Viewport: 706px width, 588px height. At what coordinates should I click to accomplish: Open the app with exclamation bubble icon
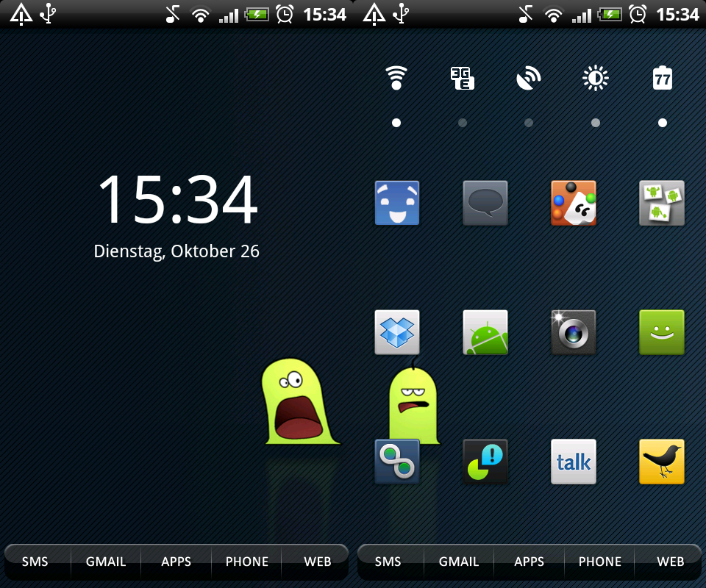click(485, 462)
